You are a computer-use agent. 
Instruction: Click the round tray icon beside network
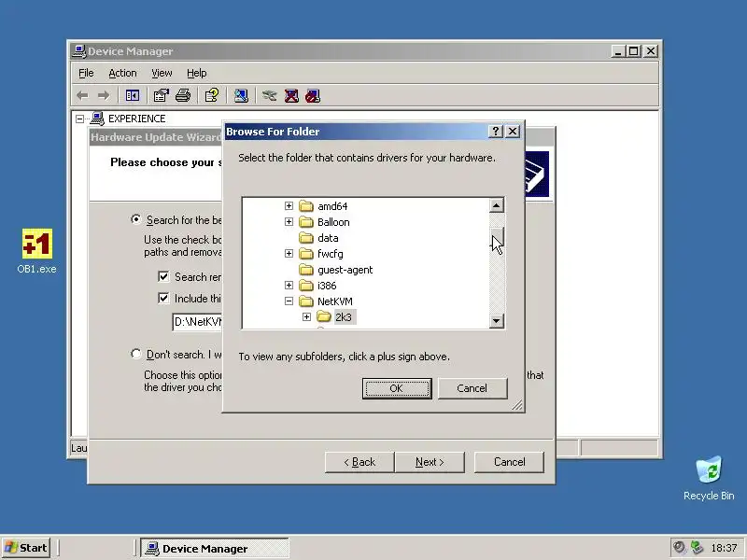[x=680, y=548]
